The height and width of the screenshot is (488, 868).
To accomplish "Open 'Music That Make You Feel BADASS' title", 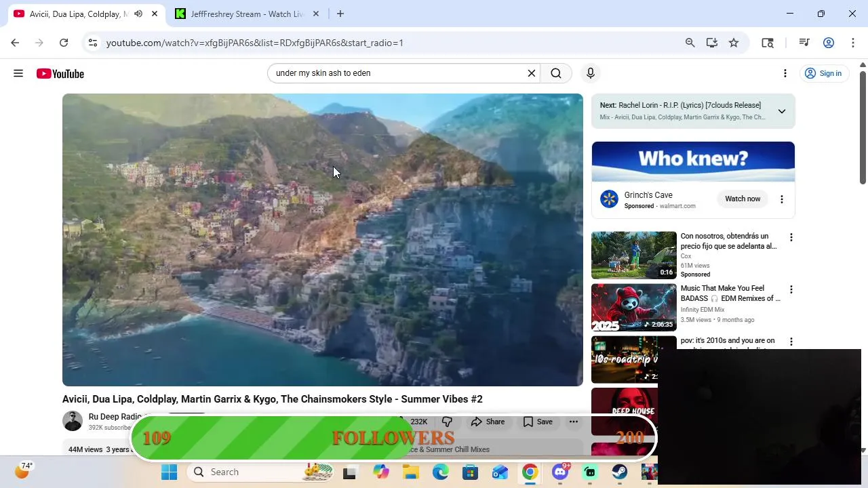I will [730, 293].
